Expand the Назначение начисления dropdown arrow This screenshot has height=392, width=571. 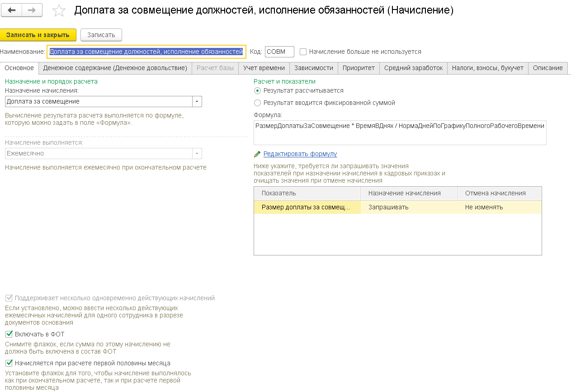(197, 102)
